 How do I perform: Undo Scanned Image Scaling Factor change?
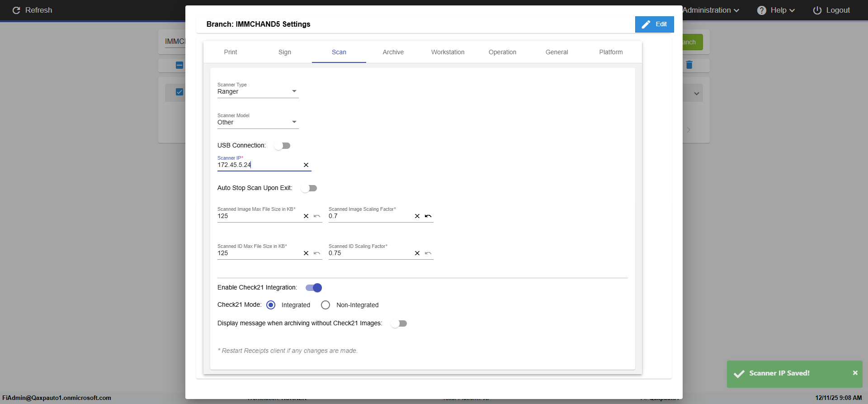pyautogui.click(x=428, y=216)
